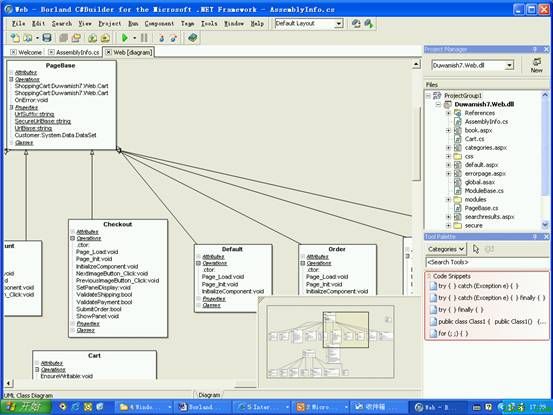Screen dimensions: 553x415
Task: Select the for loop code snippet
Action: tap(449, 334)
